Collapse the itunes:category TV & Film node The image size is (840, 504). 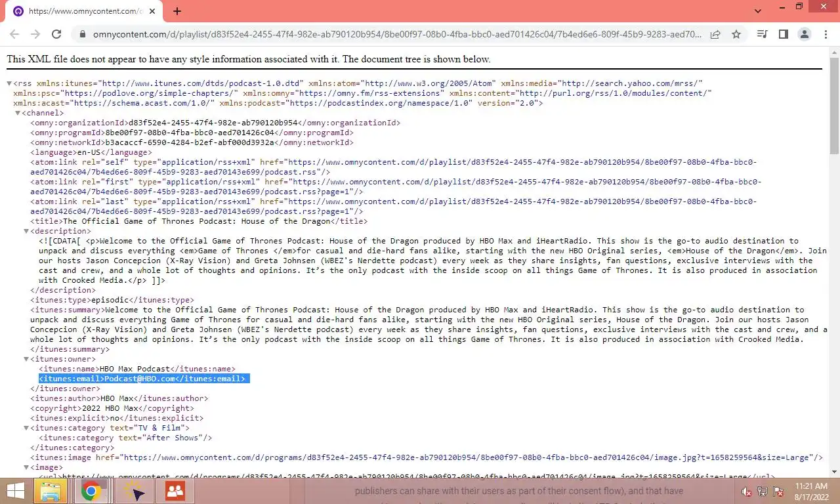tap(26, 428)
